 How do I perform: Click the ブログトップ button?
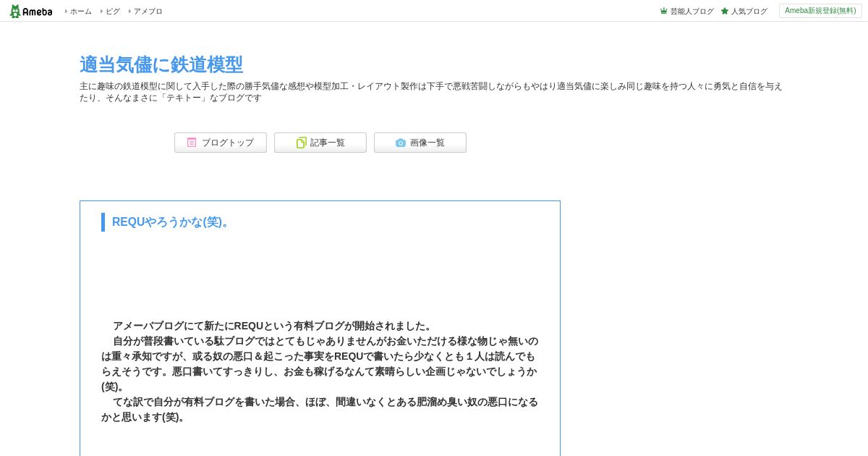[x=221, y=143]
